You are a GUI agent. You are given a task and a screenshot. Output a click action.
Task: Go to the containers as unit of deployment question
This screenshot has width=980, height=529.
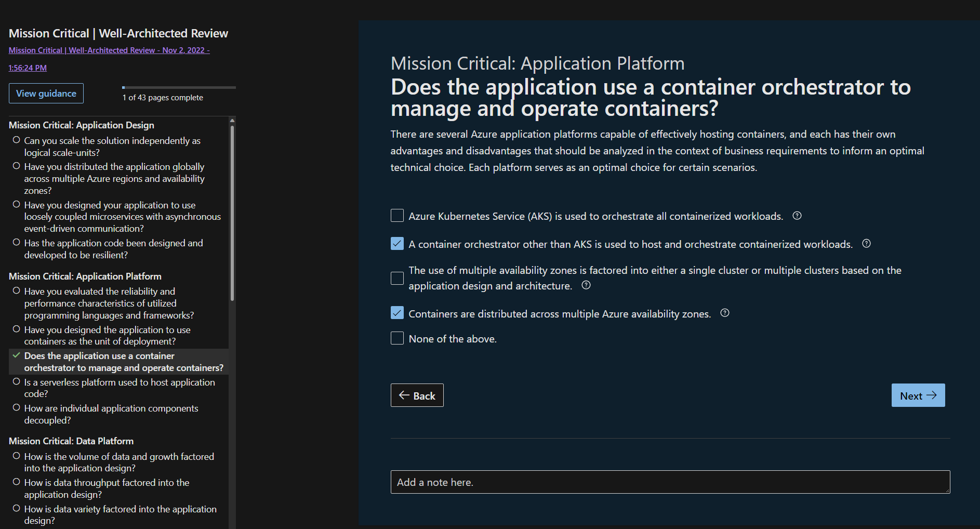tap(107, 336)
